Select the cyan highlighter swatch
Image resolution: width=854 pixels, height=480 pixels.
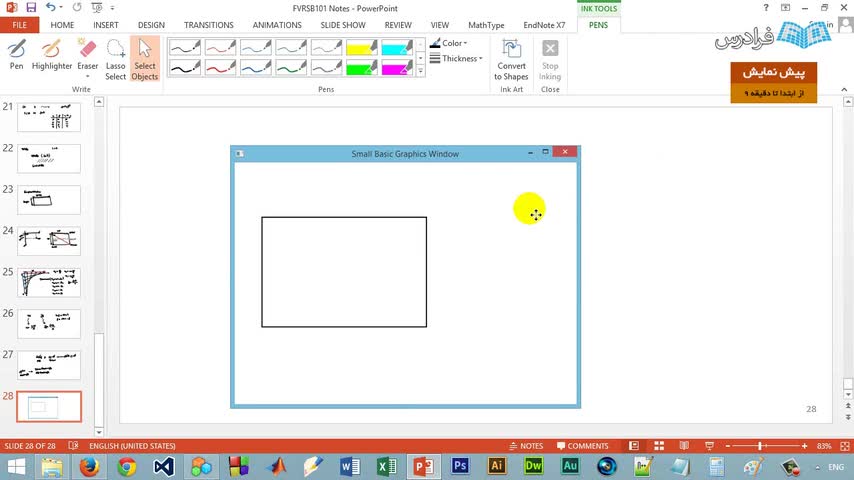click(397, 48)
